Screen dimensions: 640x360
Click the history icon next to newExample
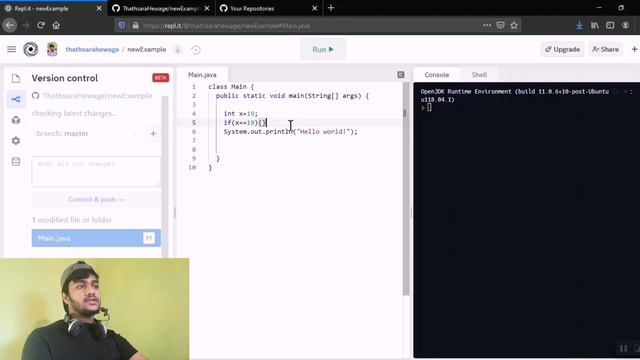pyautogui.click(x=196, y=50)
